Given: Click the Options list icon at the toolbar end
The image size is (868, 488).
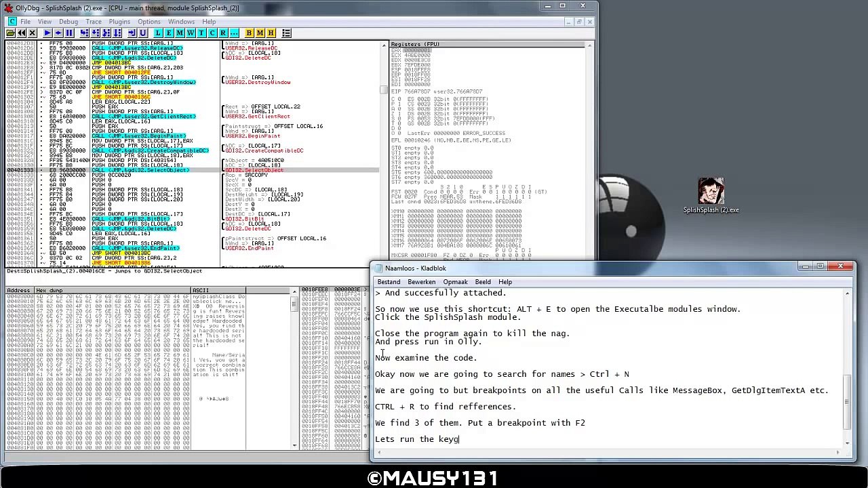Looking at the screenshot, I should [x=286, y=33].
